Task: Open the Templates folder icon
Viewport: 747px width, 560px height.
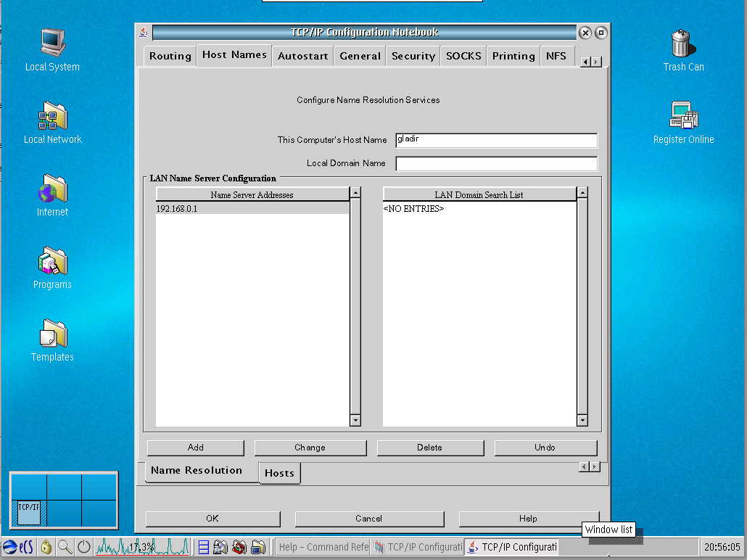Action: pos(52,334)
